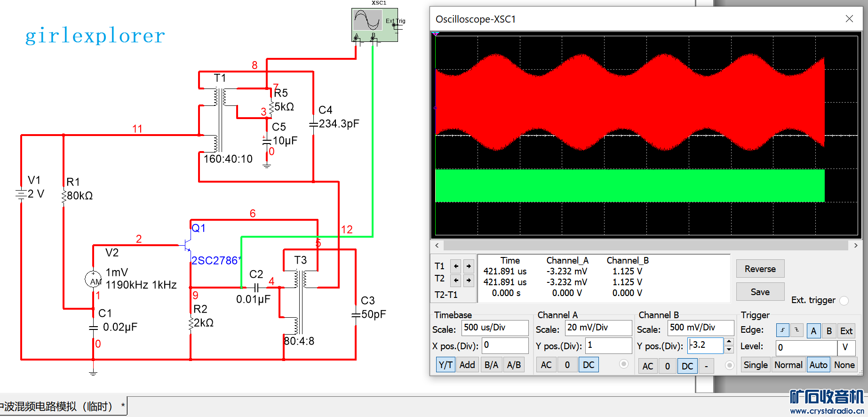Screen dimensions: 868x417
Task: Select capacitor C1 symbol
Action: 93,328
